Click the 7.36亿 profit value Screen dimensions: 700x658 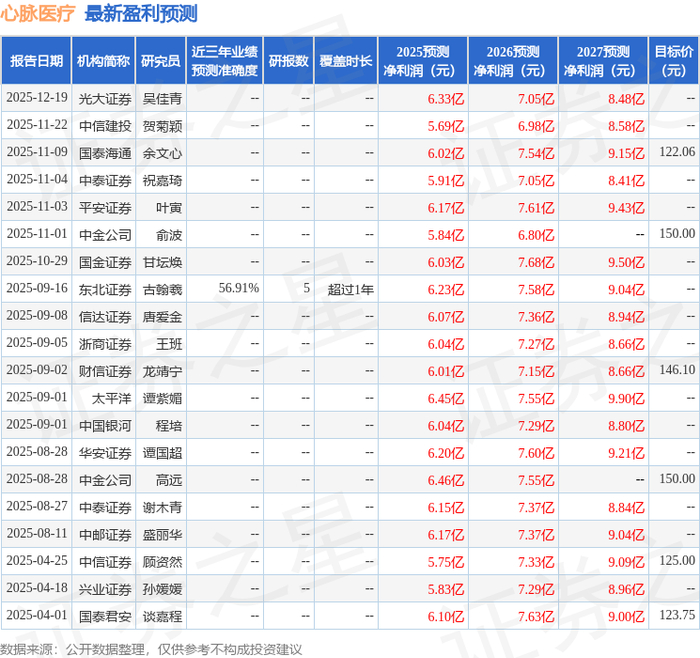click(536, 317)
